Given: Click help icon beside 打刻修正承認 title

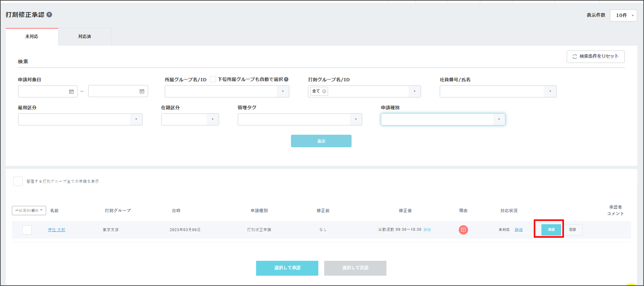Looking at the screenshot, I should tap(49, 15).
